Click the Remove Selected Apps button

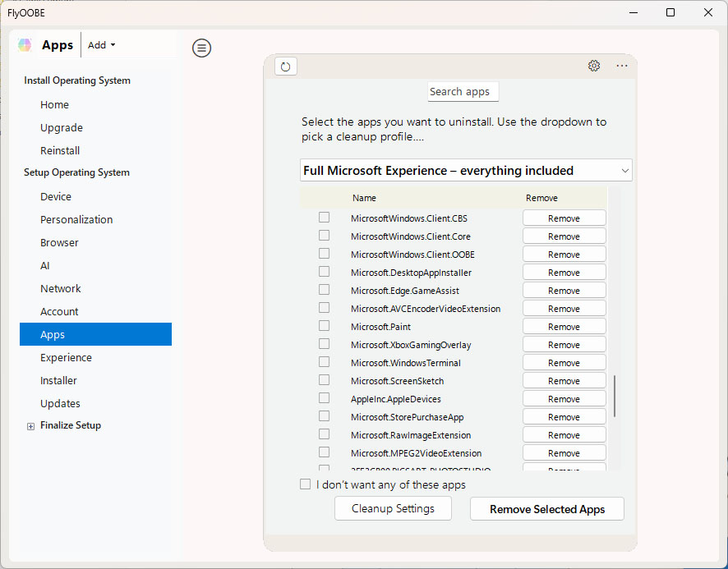tap(547, 509)
